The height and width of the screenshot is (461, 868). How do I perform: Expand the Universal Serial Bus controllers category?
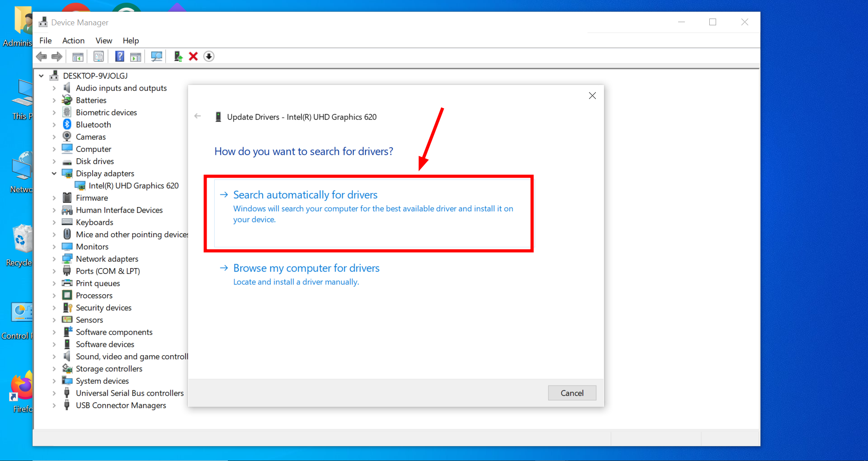[54, 393]
